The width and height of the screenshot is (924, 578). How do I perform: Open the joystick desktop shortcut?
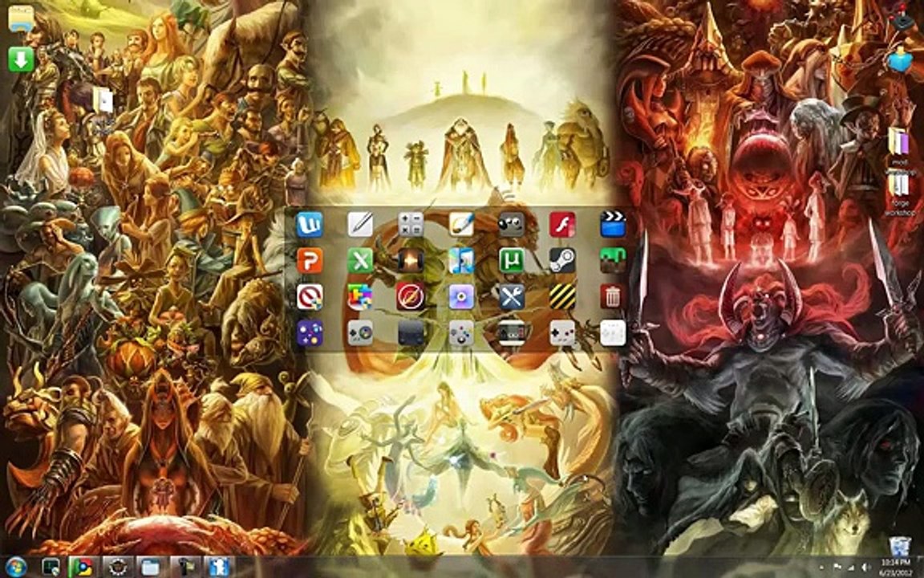[901, 19]
